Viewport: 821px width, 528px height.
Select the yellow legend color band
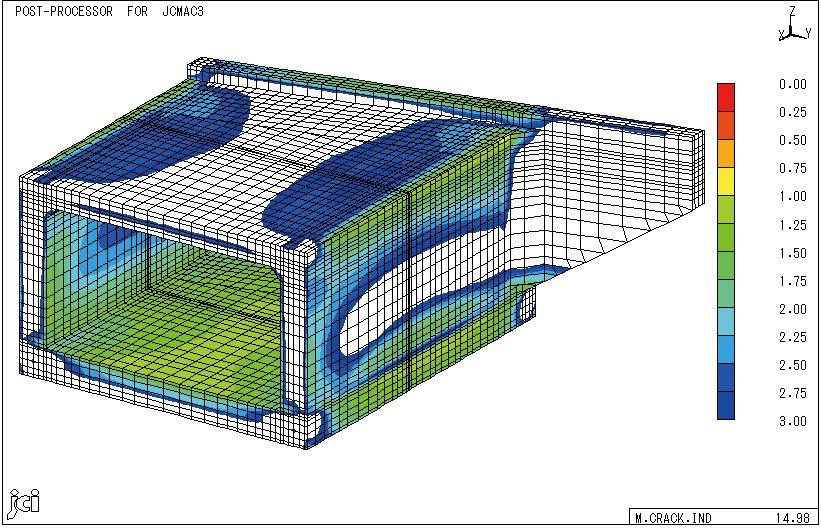point(726,182)
